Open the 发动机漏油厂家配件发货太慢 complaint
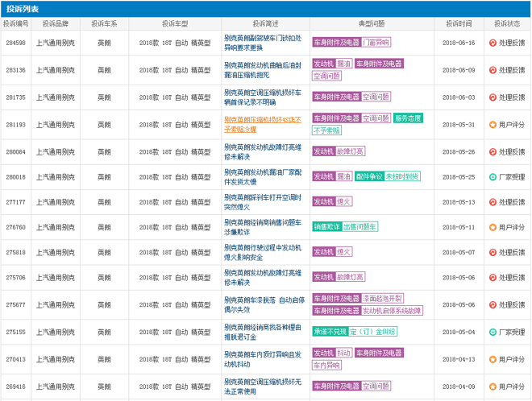532x401 pixels. (x=263, y=177)
